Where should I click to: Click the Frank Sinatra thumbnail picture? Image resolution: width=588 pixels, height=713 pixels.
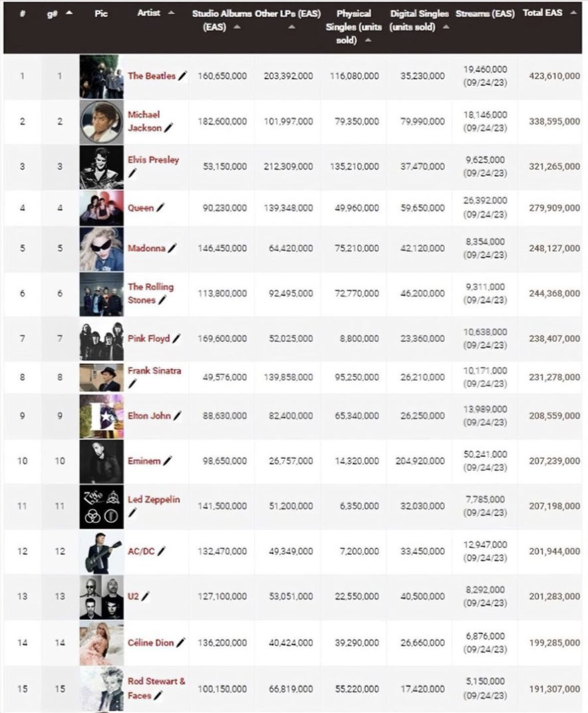coord(101,378)
